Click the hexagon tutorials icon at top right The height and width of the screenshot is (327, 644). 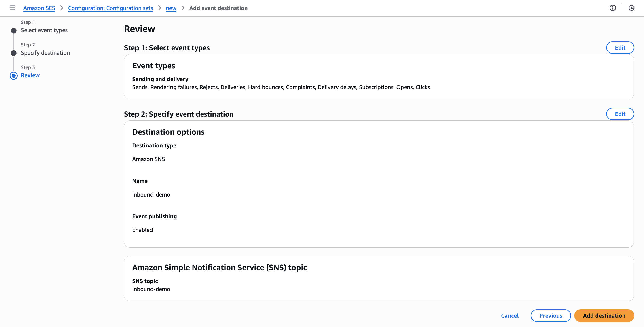[x=631, y=8]
